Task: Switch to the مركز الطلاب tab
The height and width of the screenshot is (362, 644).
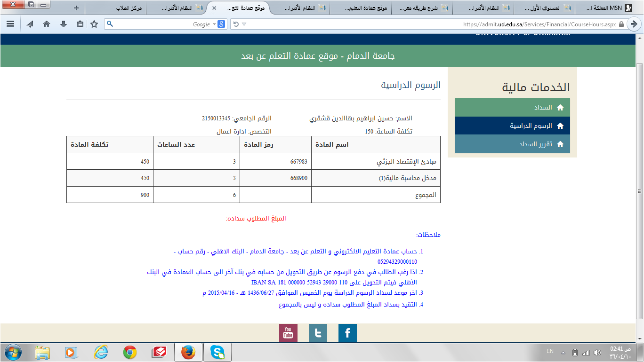Action: point(116,8)
